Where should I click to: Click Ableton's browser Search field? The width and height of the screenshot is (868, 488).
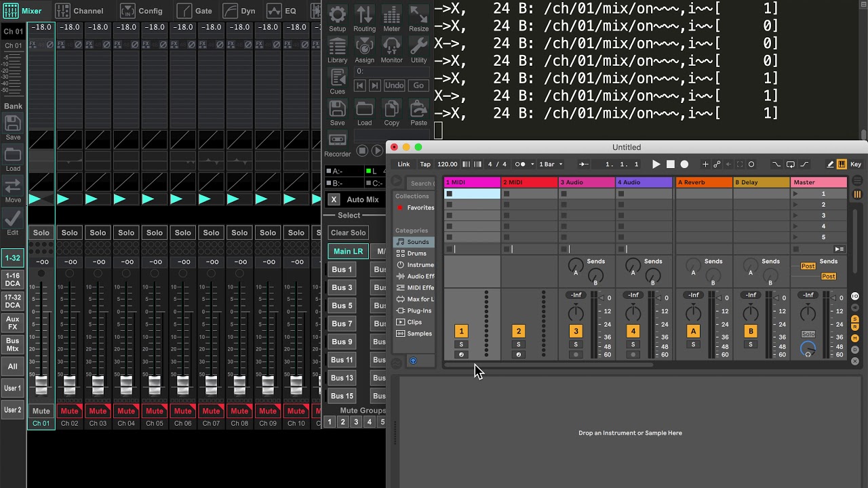click(421, 183)
